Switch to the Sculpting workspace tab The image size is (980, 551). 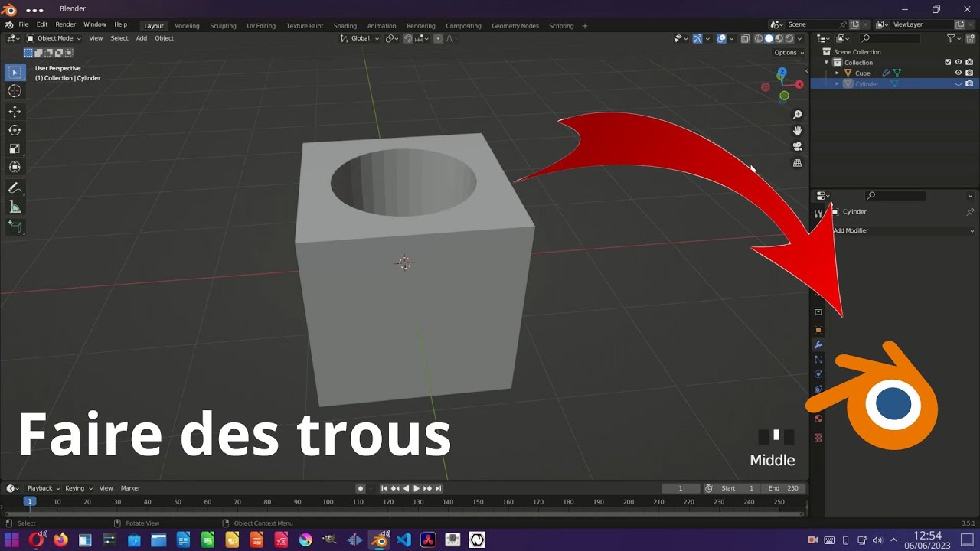[223, 25]
